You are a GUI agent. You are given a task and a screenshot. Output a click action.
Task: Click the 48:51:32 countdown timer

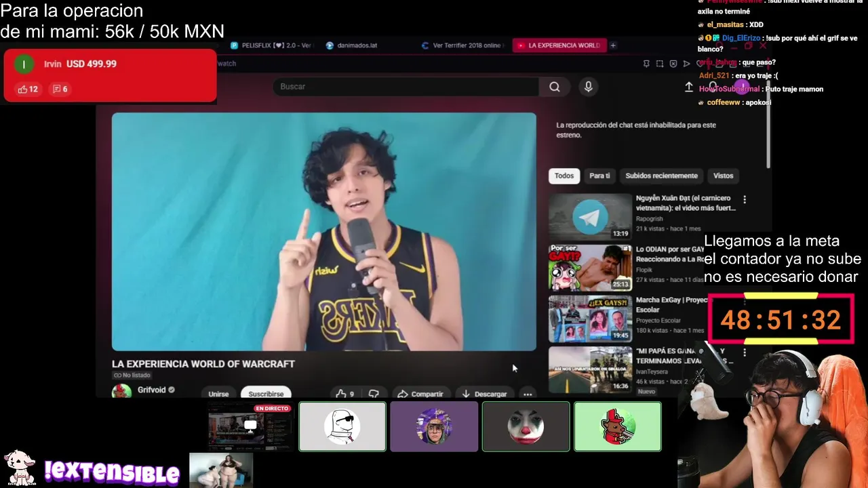tap(781, 320)
